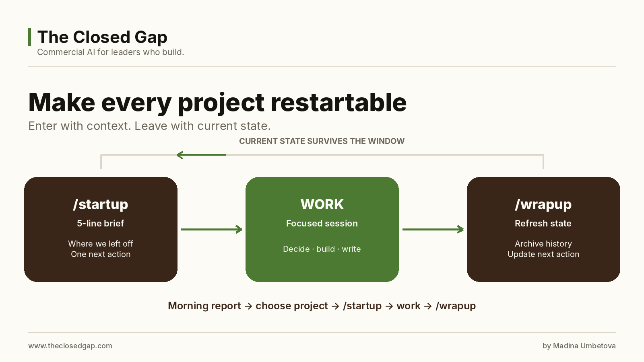This screenshot has width=644, height=362.
Task: Click the title "The Closed Gap"
Action: tap(102, 37)
